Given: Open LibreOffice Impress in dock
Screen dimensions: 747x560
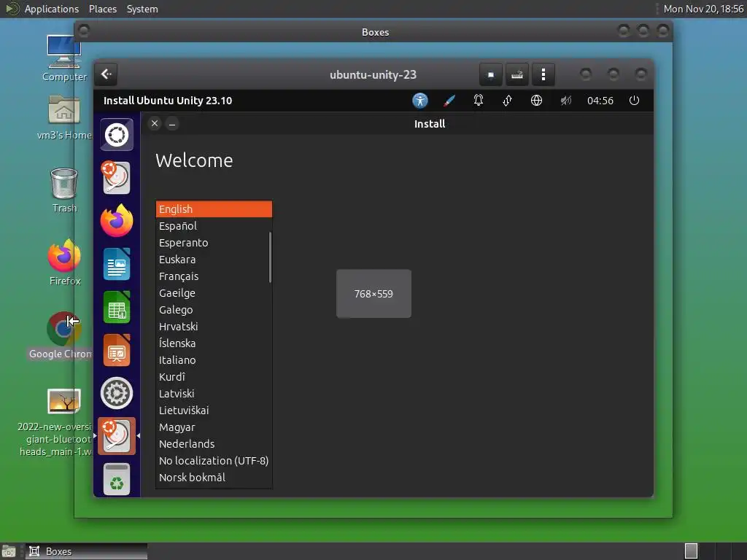Looking at the screenshot, I should [117, 350].
